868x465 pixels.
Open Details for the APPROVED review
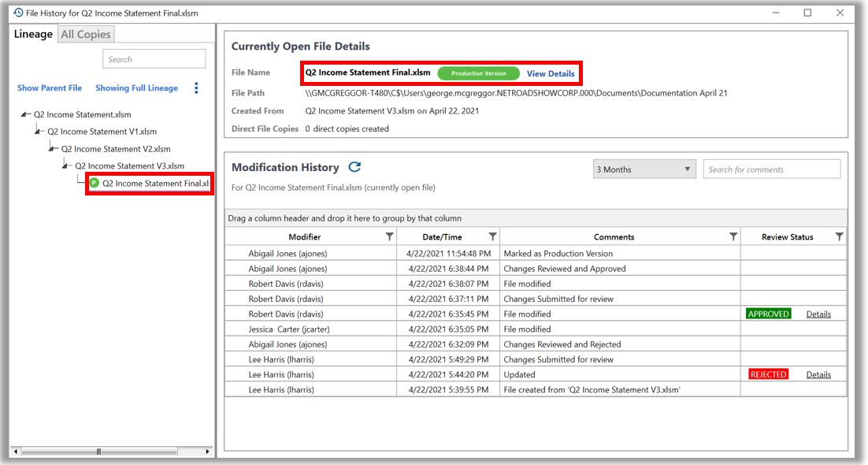click(x=818, y=314)
